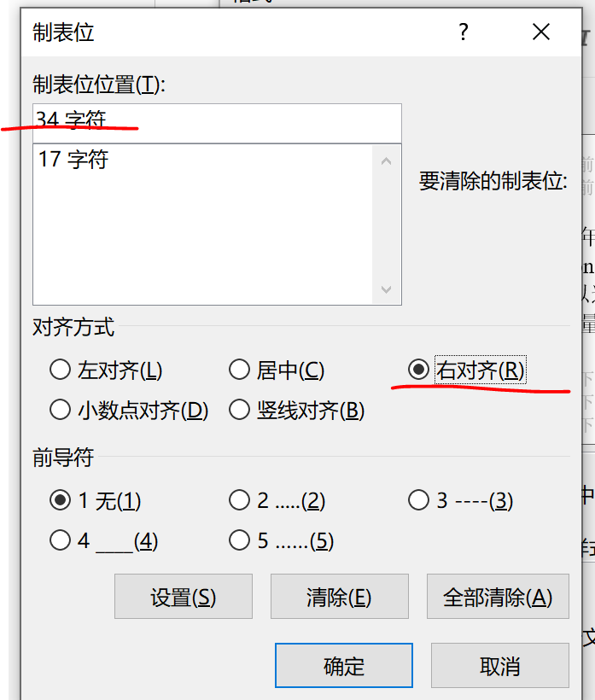The height and width of the screenshot is (700, 595).
Task: Click the scrollbar up arrow in the list
Action: click(x=387, y=160)
